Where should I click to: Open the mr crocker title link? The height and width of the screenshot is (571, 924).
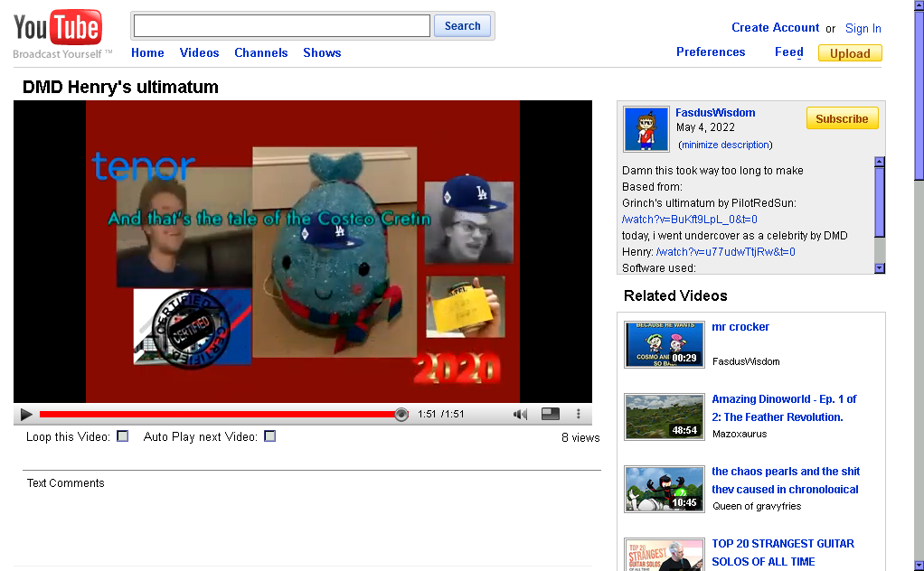tap(740, 327)
